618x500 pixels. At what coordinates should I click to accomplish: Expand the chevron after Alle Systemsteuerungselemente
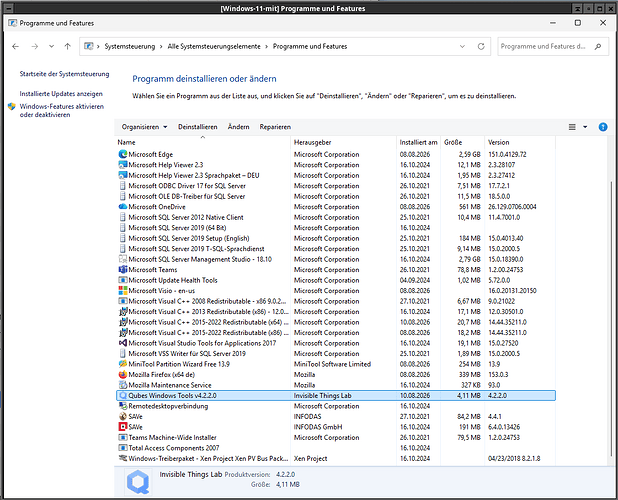tap(266, 46)
